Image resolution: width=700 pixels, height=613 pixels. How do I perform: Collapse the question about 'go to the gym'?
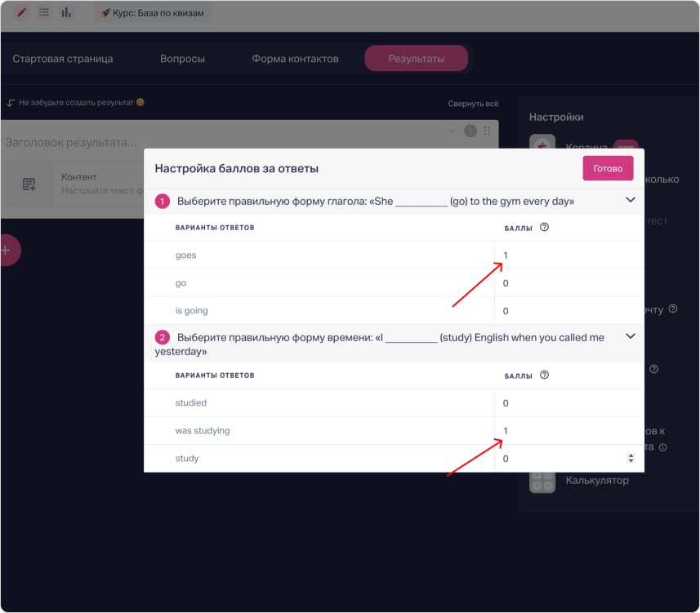(x=630, y=199)
